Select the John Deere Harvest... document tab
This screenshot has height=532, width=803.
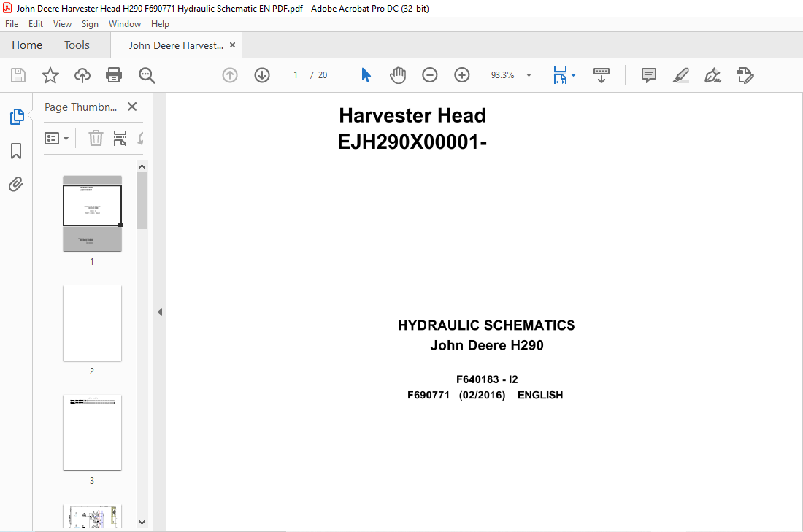(176, 45)
